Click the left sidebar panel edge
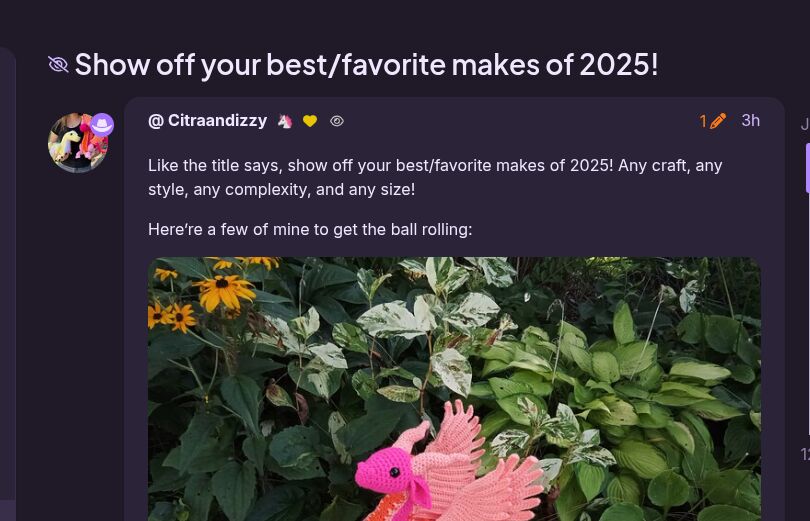 (x=8, y=274)
